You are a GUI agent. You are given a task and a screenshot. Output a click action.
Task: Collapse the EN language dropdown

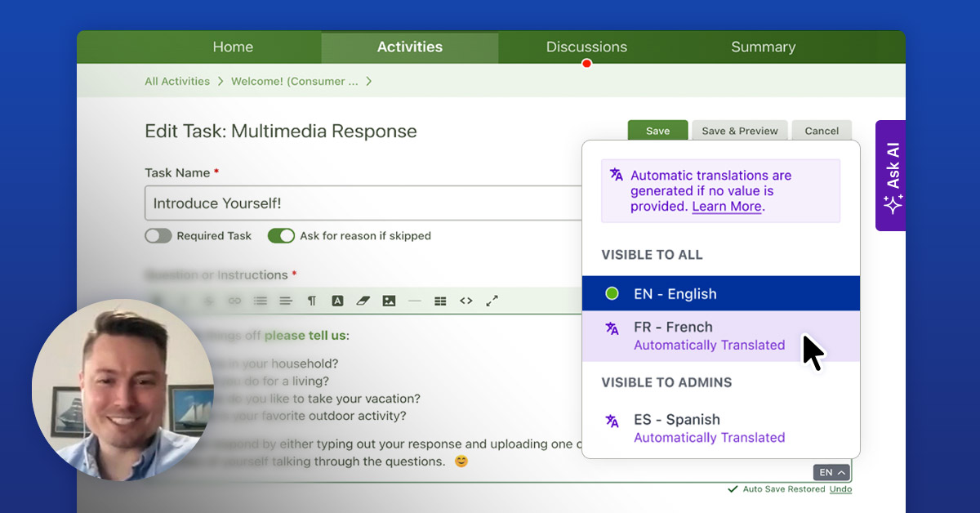(831, 472)
